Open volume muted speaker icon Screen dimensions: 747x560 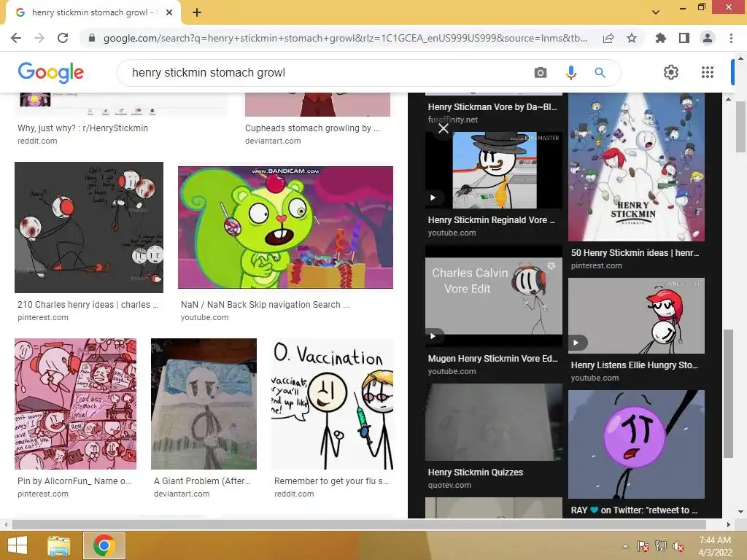[678, 546]
